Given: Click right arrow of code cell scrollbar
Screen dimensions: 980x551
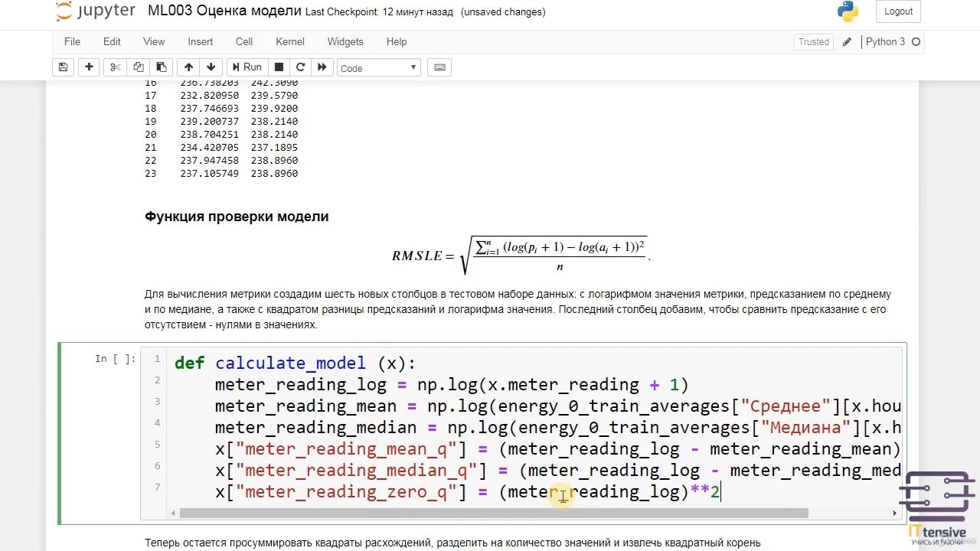Looking at the screenshot, I should point(895,513).
